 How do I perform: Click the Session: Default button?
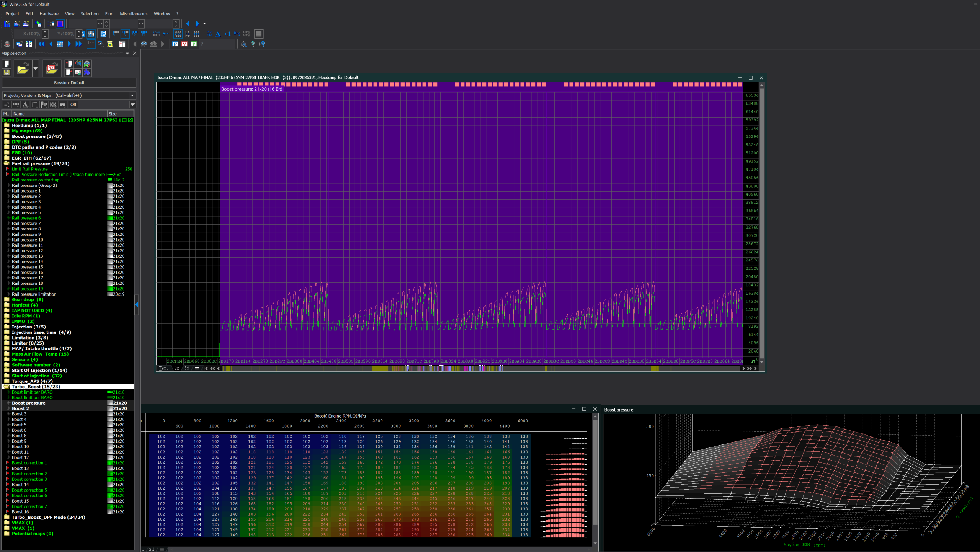pyautogui.click(x=69, y=83)
